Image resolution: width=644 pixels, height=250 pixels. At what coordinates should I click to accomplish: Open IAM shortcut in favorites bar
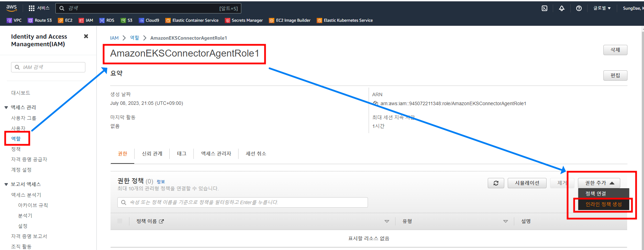86,20
